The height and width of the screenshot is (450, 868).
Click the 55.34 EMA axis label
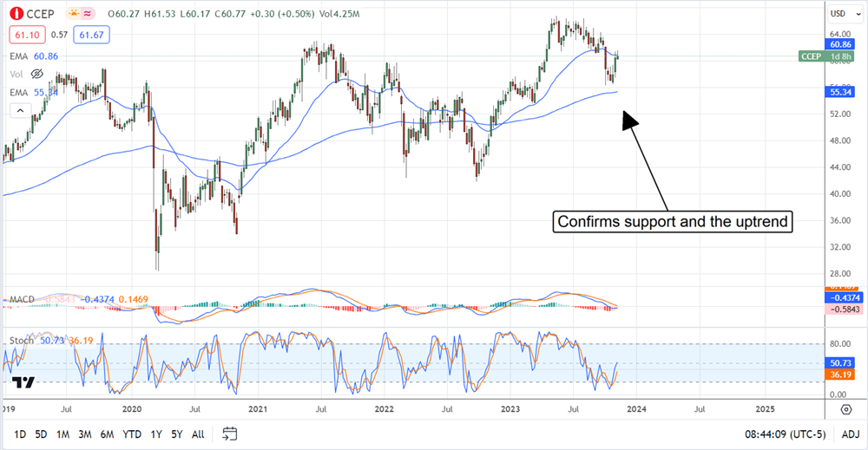pyautogui.click(x=840, y=92)
